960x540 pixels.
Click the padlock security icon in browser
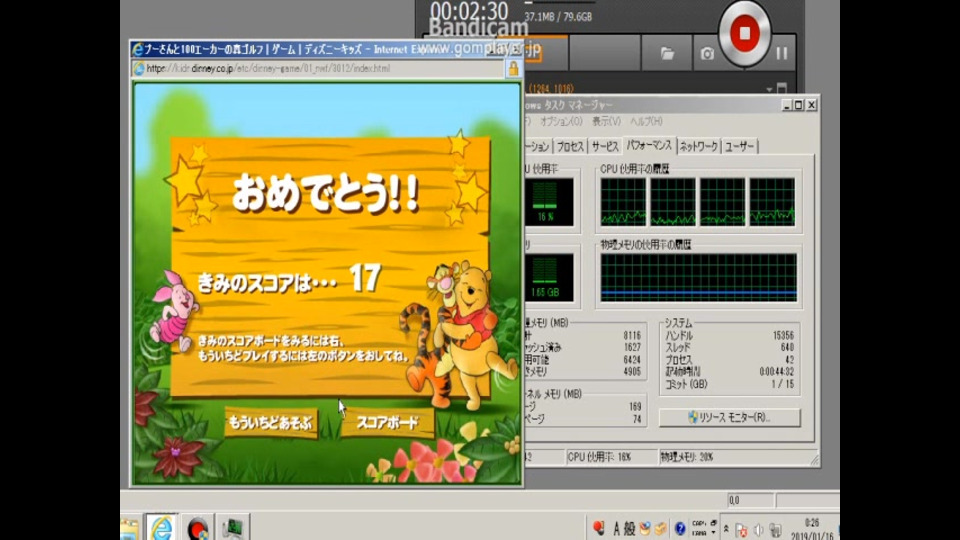pos(513,69)
